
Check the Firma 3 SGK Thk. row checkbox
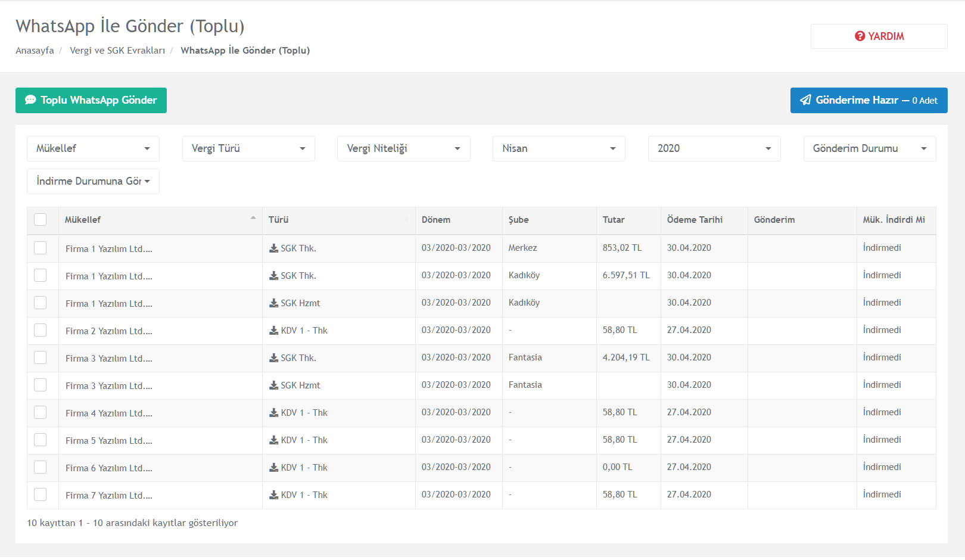(x=41, y=357)
